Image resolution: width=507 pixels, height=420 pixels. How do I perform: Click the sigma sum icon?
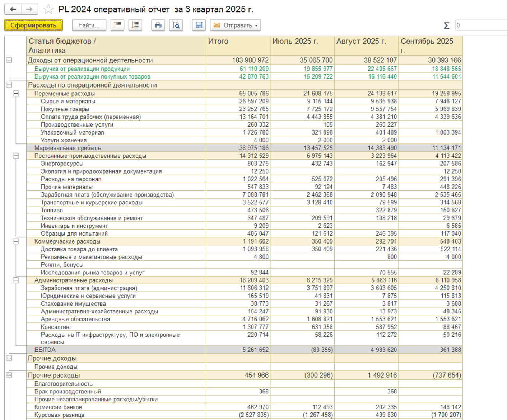[446, 25]
